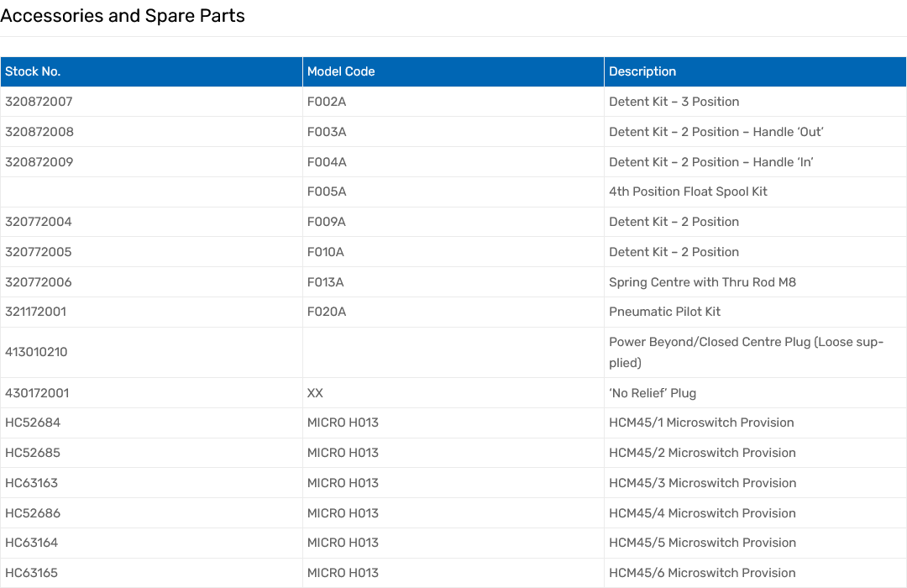Select HCM45/6 Microswitch Provision description
This screenshot has width=907, height=588.
(x=702, y=573)
